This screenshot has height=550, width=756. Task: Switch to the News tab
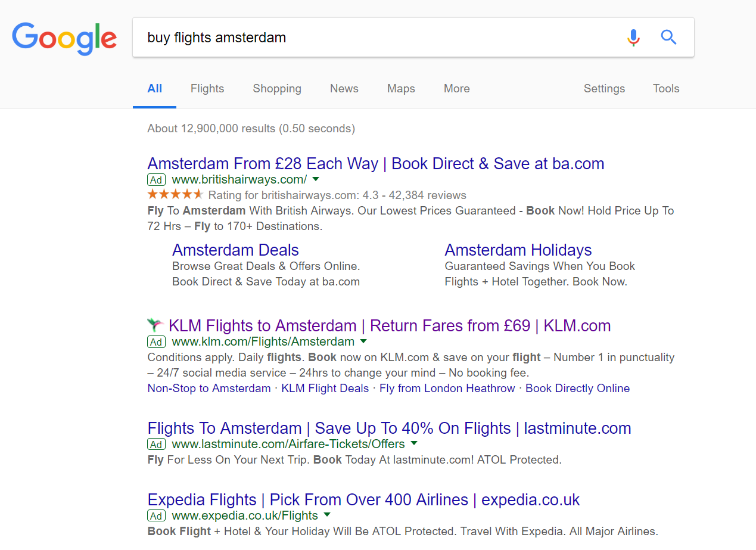(x=344, y=89)
